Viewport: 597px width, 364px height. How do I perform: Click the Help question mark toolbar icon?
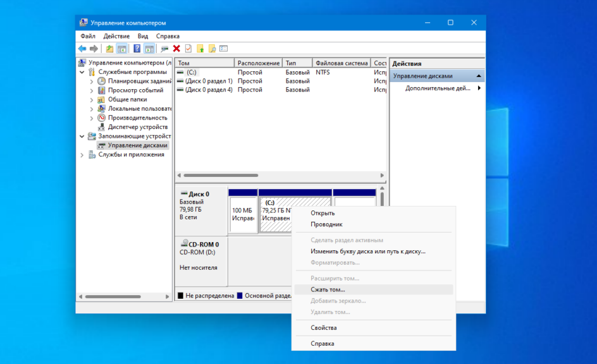(137, 49)
